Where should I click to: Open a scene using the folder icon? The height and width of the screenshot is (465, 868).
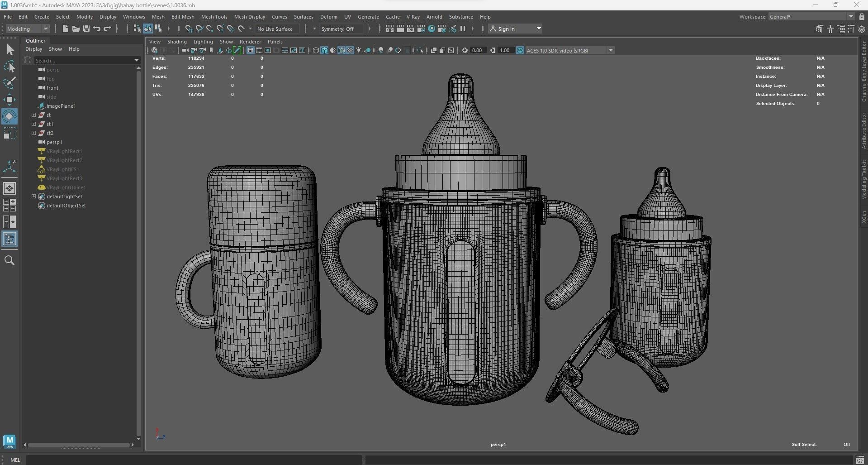[76, 29]
